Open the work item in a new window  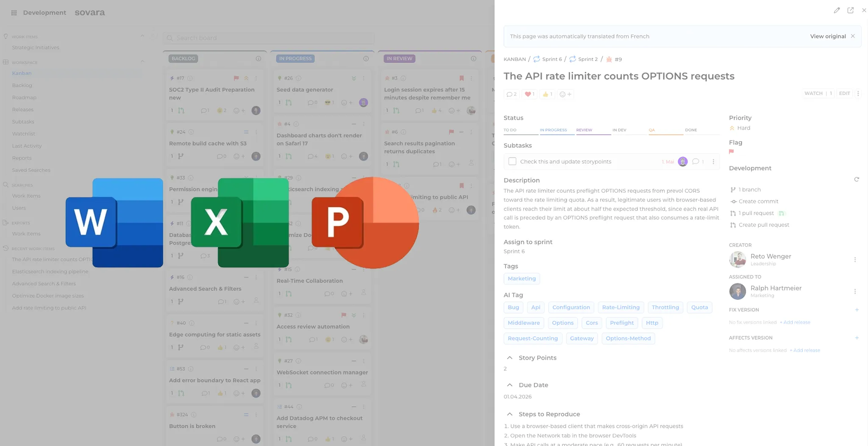(850, 10)
